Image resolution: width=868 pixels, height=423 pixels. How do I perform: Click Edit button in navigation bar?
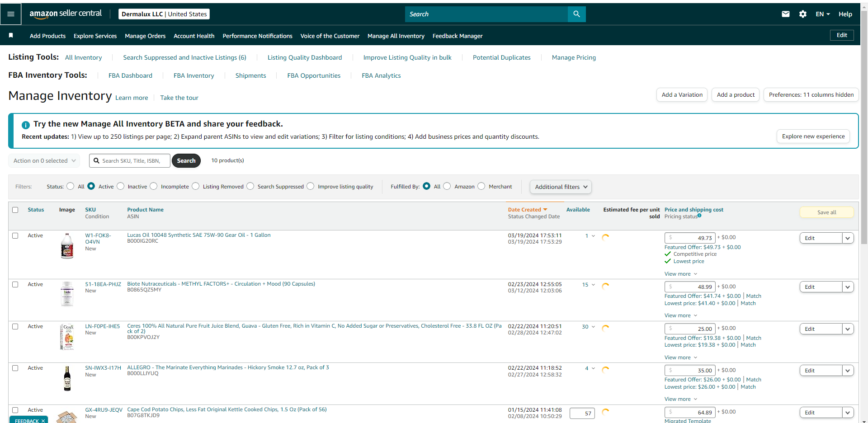pos(842,35)
